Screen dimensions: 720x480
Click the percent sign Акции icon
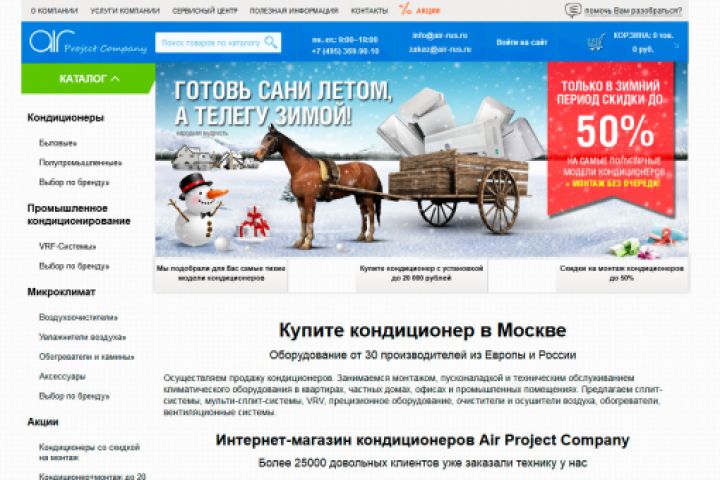coord(405,9)
